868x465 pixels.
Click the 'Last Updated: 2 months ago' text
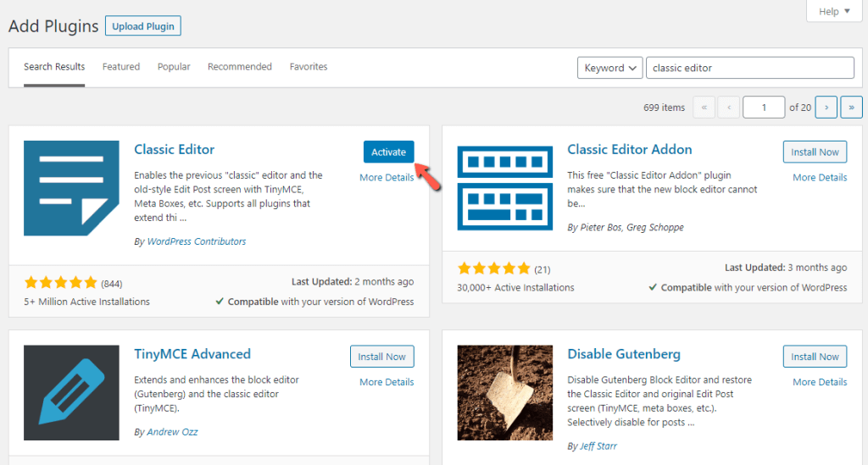[353, 281]
